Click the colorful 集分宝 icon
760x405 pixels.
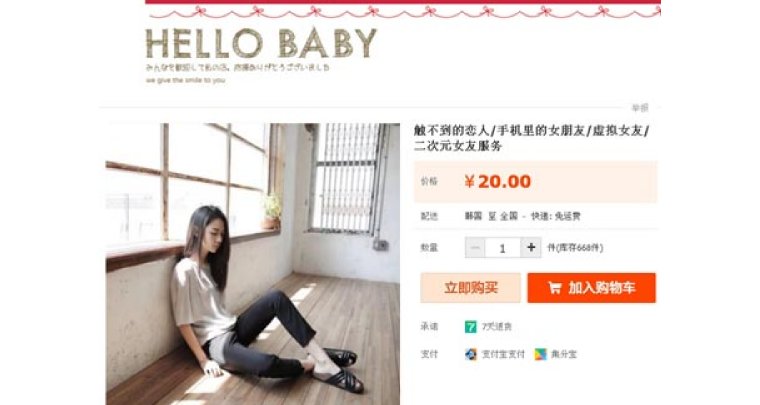point(540,354)
